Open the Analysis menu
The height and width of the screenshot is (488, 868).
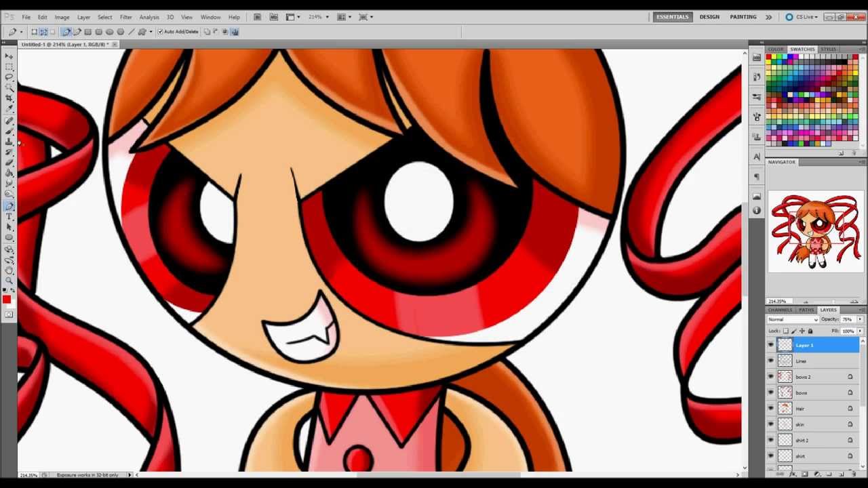149,17
